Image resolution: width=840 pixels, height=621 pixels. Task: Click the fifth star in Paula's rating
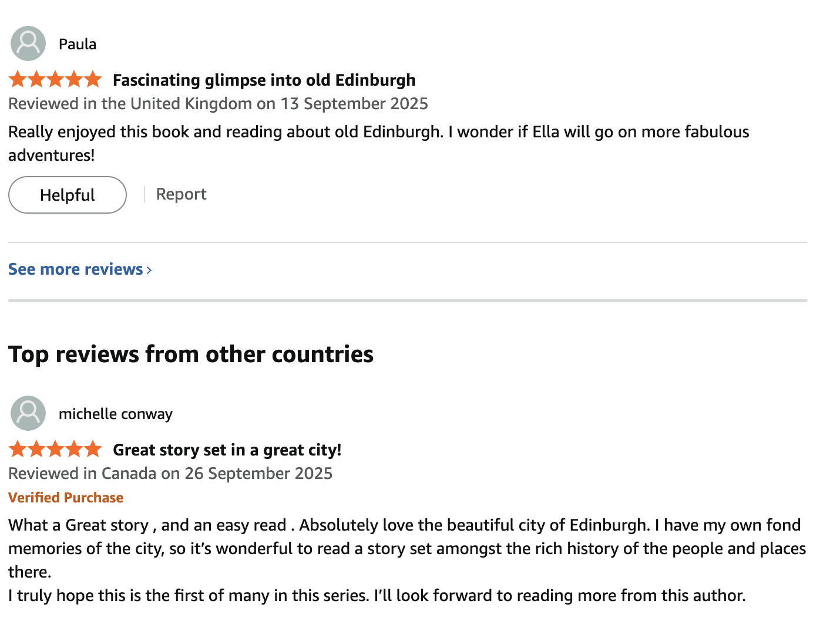point(93,79)
